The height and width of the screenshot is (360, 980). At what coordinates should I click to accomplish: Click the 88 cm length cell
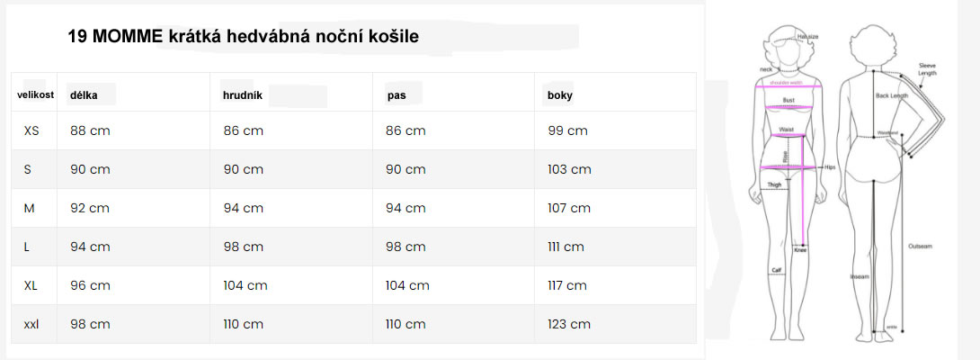pos(90,131)
